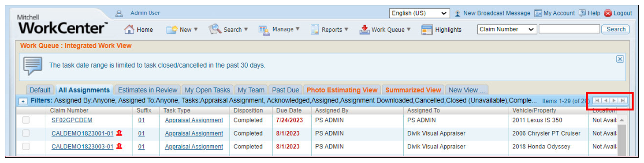Sort by Task Type column header
Viewport: 644px width, 163px height.
[x=177, y=110]
